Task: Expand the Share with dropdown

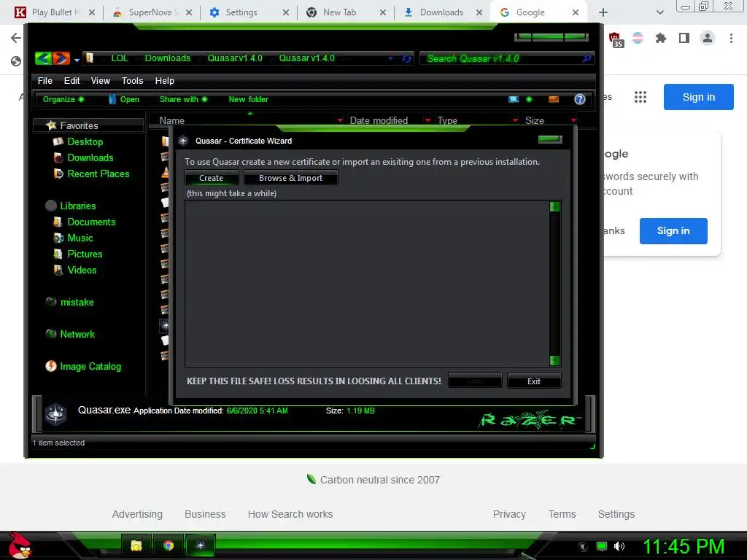Action: pos(183,99)
